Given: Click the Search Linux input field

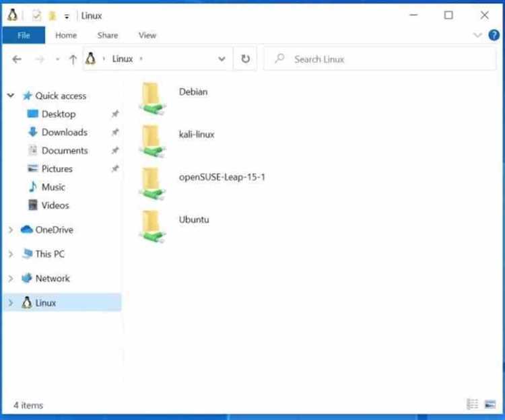Looking at the screenshot, I should click(380, 59).
